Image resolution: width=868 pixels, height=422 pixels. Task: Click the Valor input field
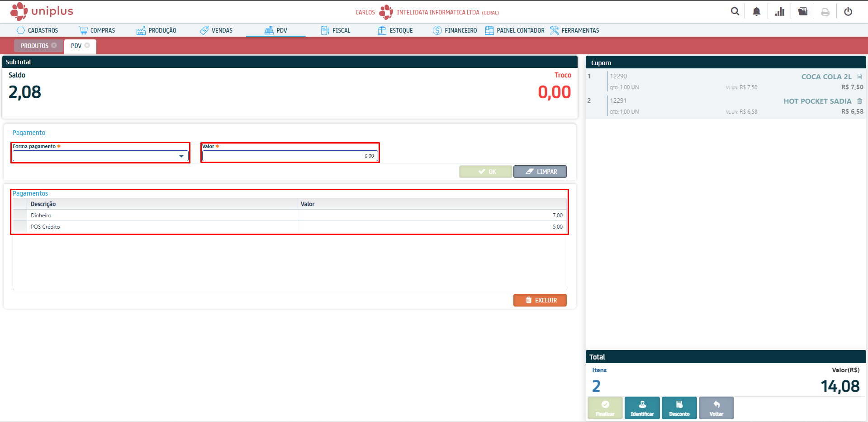[289, 156]
